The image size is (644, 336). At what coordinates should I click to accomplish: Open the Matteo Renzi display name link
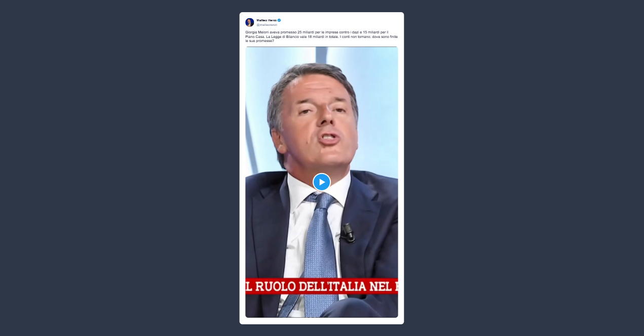tap(266, 20)
